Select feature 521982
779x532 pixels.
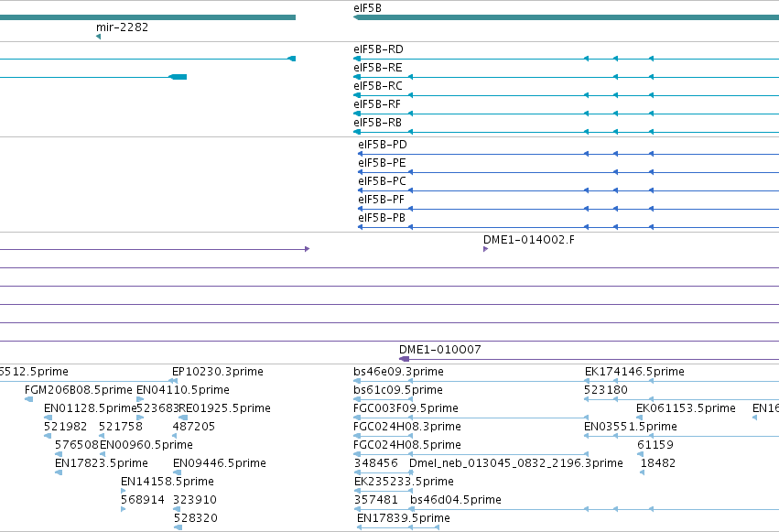[65, 427]
